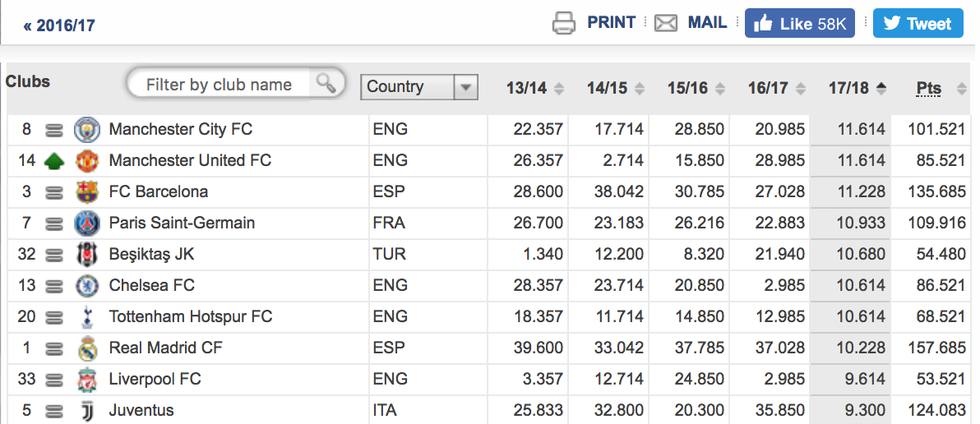Click the magnifier icon in club filter
Viewport: 980px width, 424px height.
[x=326, y=83]
